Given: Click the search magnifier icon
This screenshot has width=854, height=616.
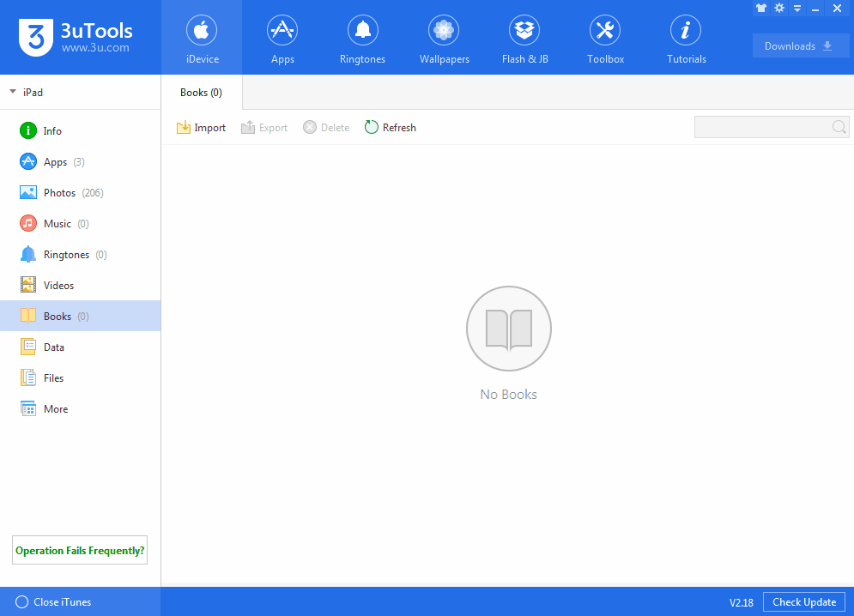Looking at the screenshot, I should [839, 127].
